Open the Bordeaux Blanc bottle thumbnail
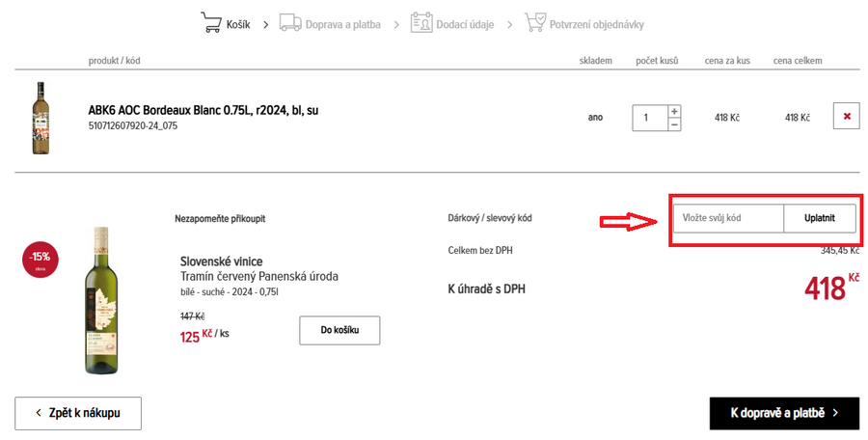This screenshot has width=868, height=440. click(41, 118)
